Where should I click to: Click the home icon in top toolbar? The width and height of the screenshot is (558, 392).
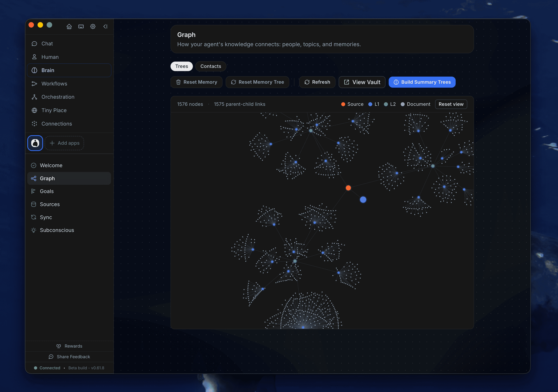pos(69,26)
